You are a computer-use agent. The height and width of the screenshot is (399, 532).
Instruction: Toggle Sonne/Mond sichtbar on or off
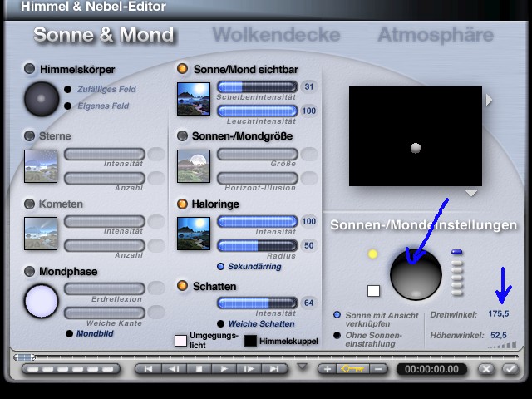[182, 69]
